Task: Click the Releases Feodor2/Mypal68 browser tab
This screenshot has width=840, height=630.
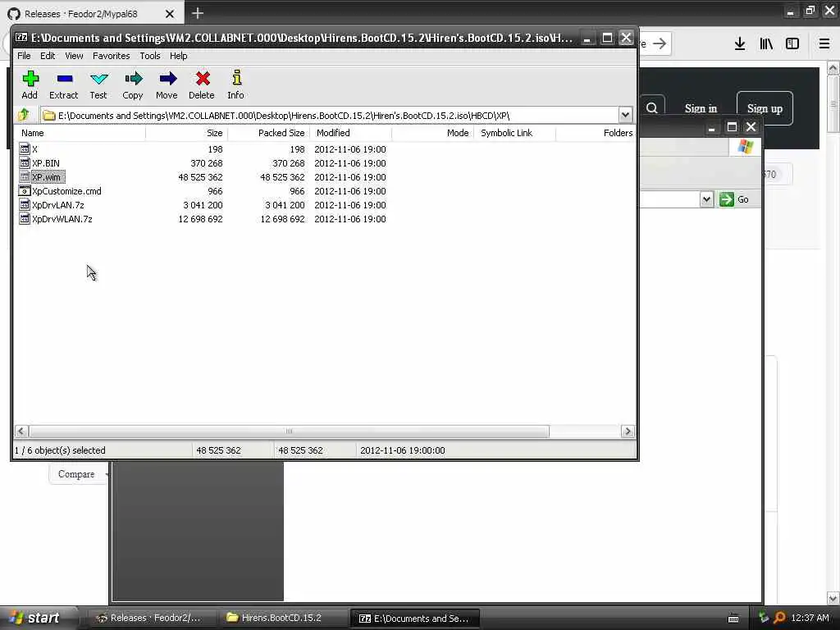Action: coord(92,14)
